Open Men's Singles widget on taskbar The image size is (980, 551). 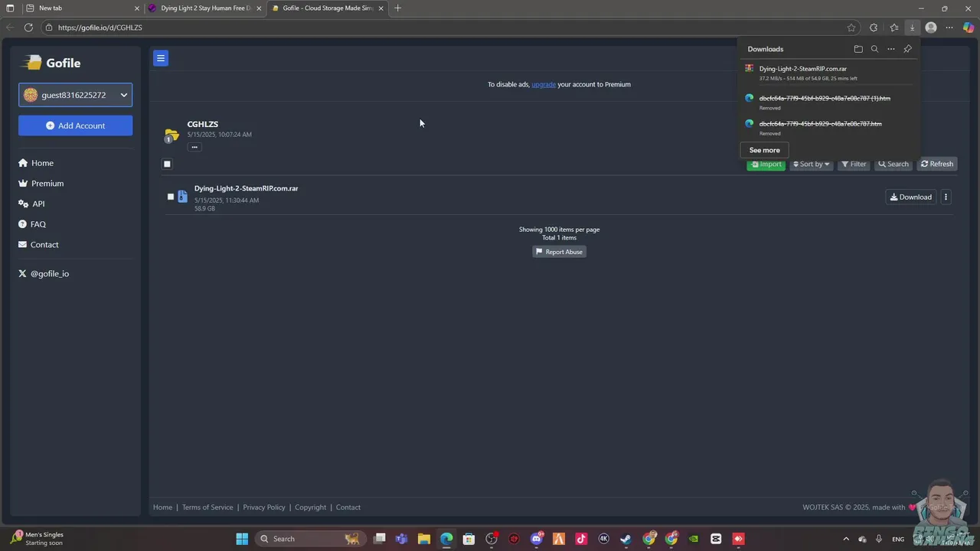pos(38,539)
